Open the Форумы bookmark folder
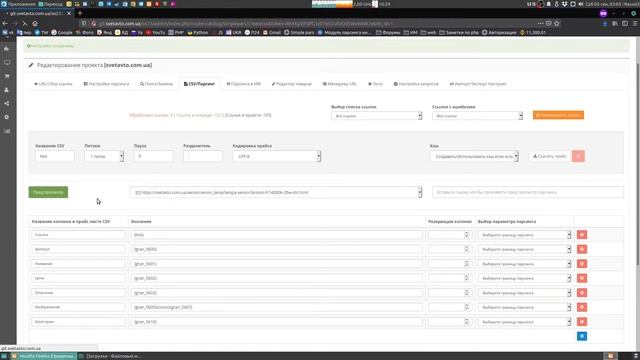This screenshot has height=360, width=640. pos(388,32)
